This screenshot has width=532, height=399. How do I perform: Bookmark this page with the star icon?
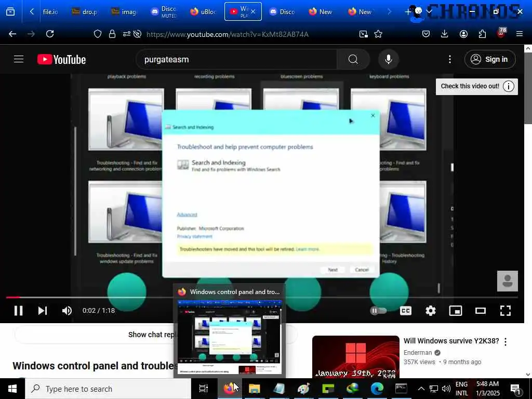pos(378,34)
